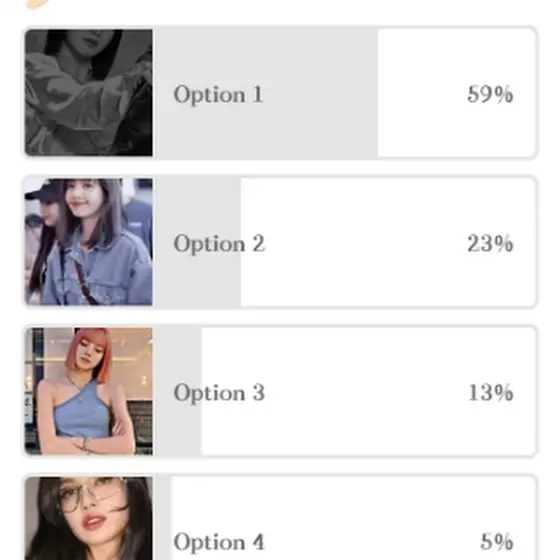Click the orange icon above the poll

tap(38, 4)
